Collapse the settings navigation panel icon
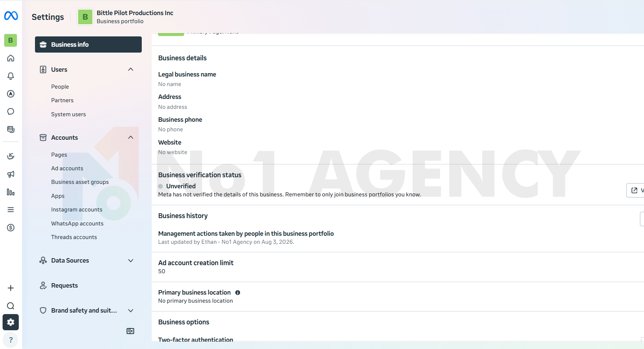The width and height of the screenshot is (644, 349). pos(130,331)
